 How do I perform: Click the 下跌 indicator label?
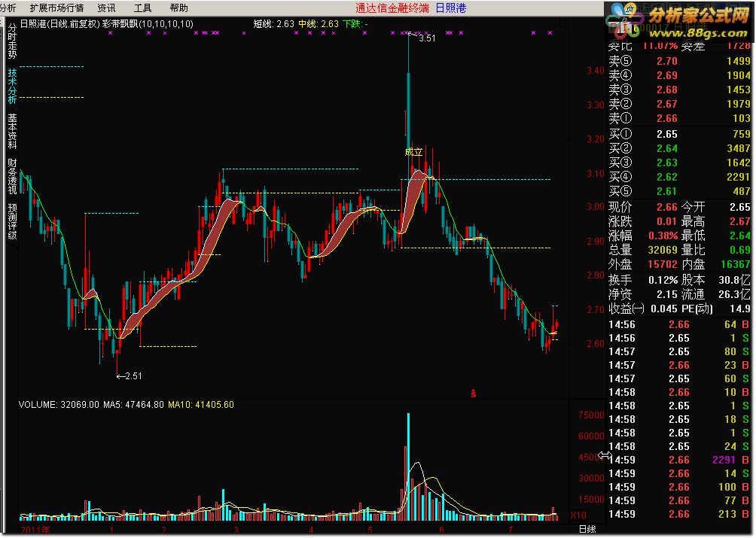pyautogui.click(x=355, y=23)
